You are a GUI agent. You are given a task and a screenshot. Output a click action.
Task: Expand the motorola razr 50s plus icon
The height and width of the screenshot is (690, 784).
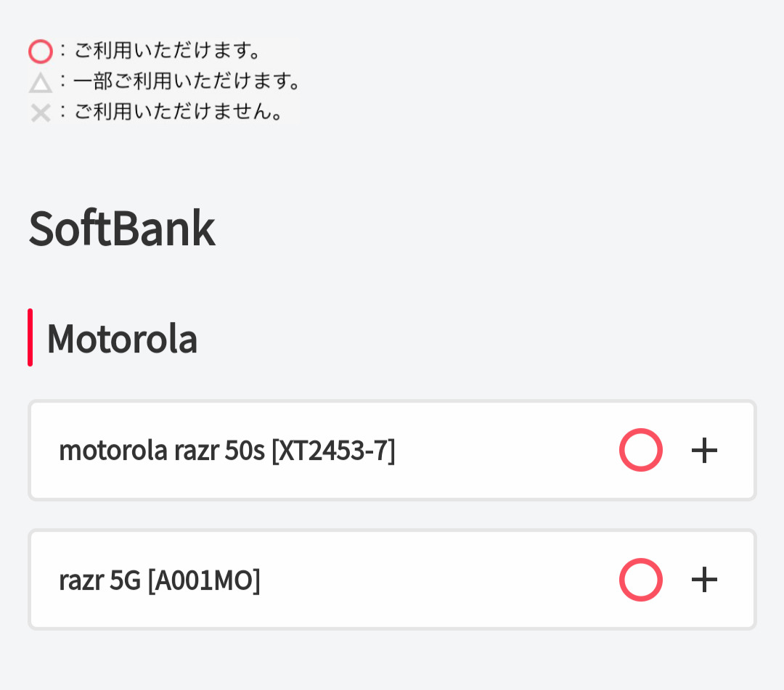pos(704,451)
